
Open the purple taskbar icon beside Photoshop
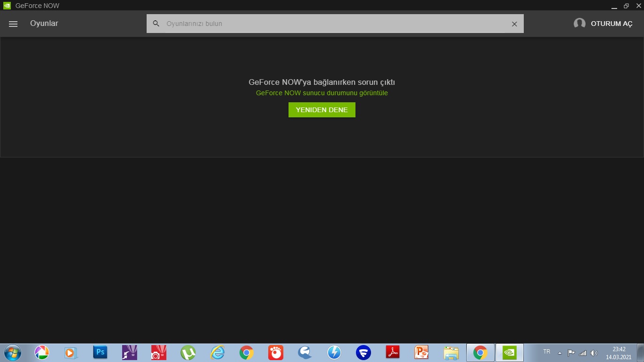[129, 353]
